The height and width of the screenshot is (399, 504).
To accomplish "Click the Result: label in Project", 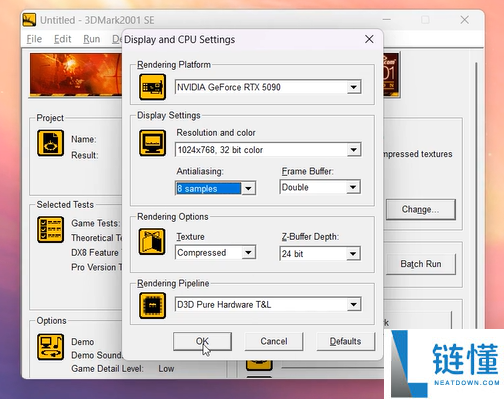I will [85, 155].
